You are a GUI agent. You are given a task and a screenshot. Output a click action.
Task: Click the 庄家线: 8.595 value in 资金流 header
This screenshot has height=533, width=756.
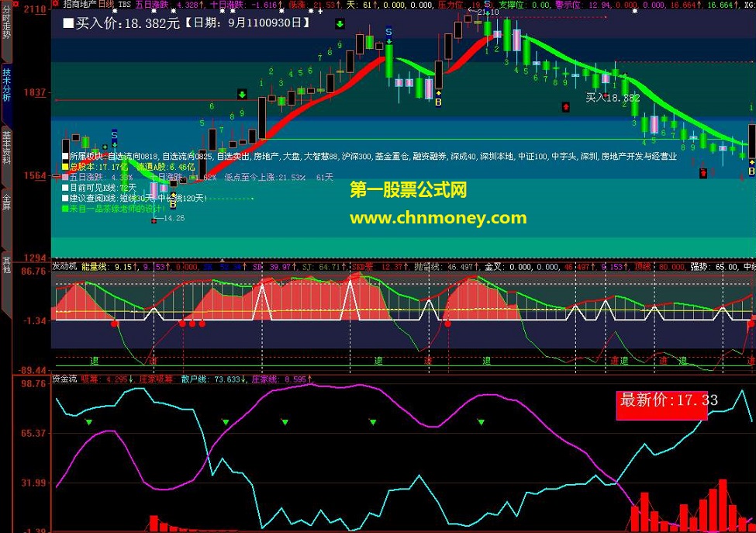tap(281, 379)
